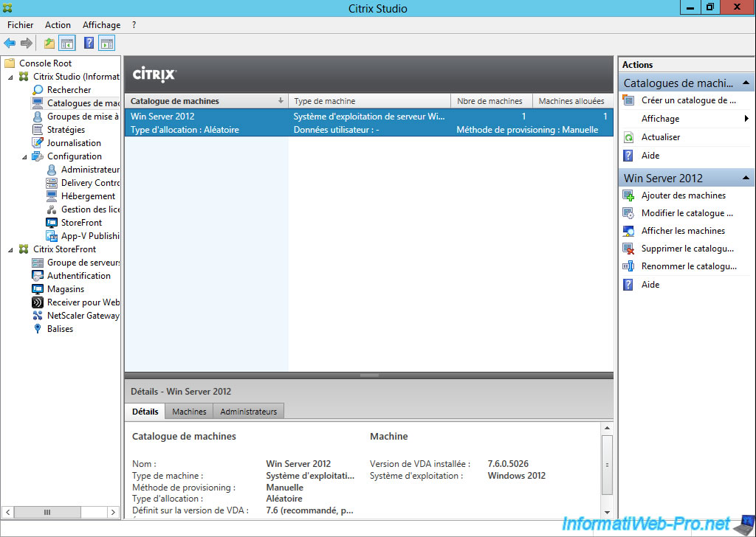Select the Win Server 2012 catalog row
The image size is (756, 537).
[369, 122]
